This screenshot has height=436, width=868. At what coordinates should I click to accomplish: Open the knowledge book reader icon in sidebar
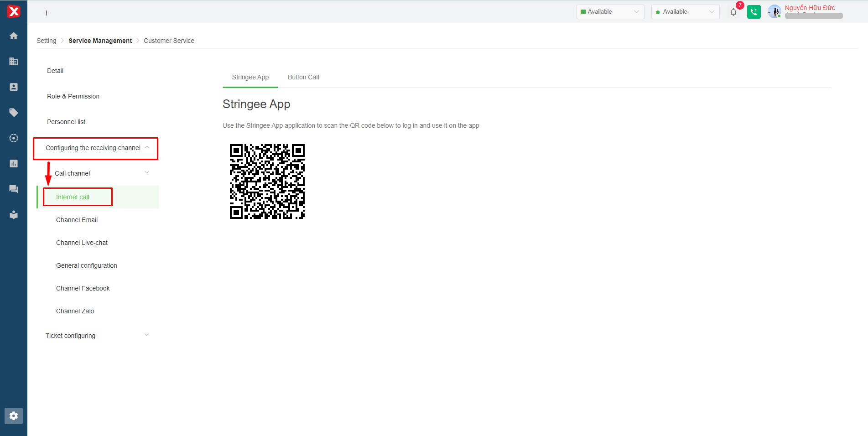pyautogui.click(x=14, y=215)
